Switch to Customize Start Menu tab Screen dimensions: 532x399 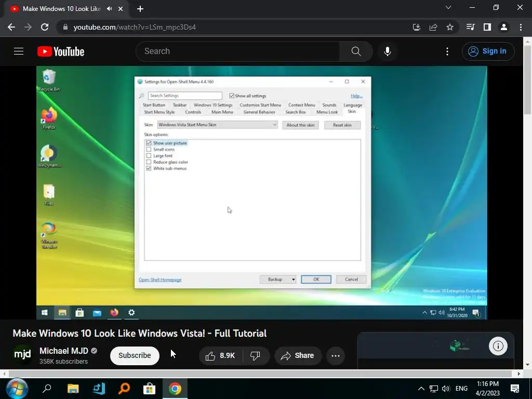point(260,105)
